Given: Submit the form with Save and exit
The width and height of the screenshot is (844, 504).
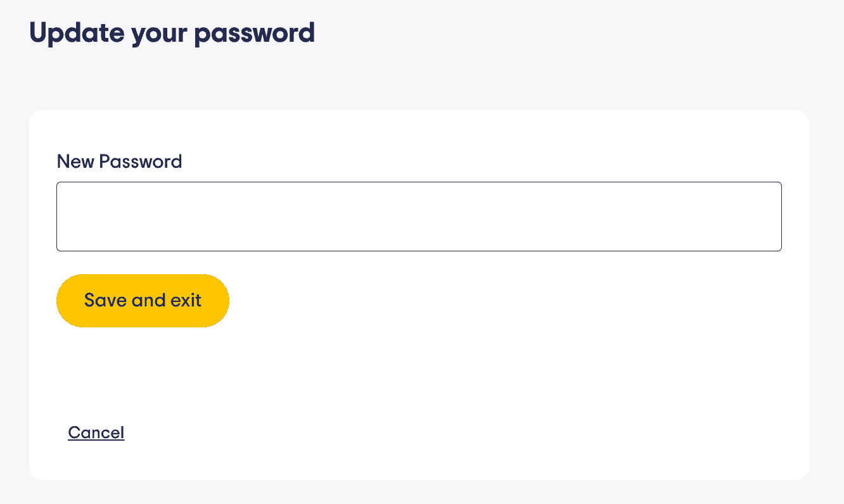Looking at the screenshot, I should (143, 300).
